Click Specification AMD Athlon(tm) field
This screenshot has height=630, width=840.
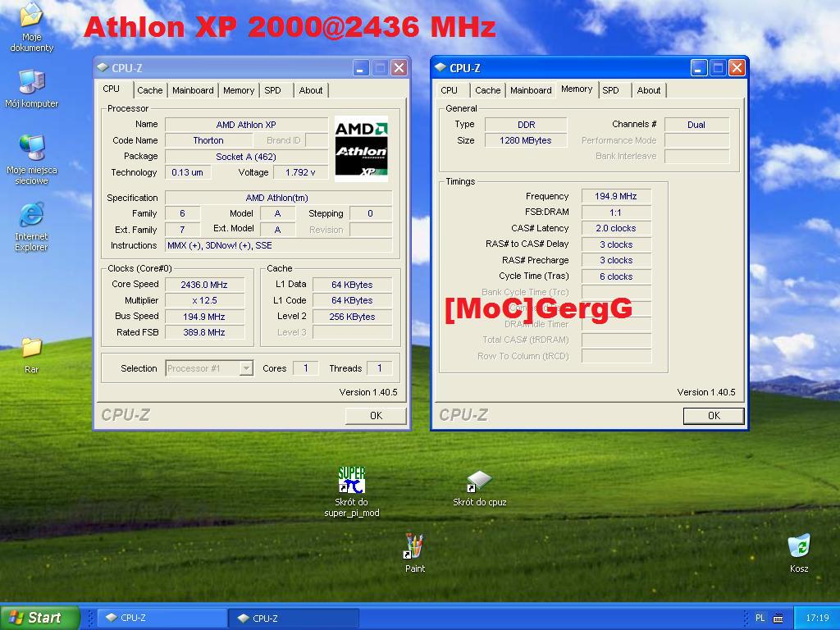[x=278, y=198]
